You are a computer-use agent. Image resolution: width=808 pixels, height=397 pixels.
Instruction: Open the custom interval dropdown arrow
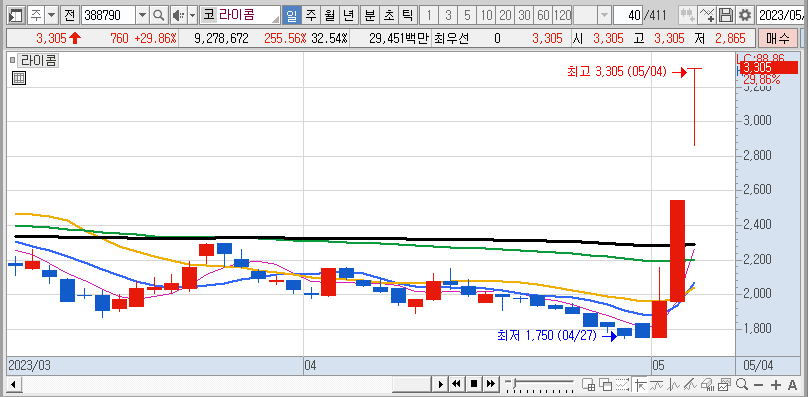[603, 15]
